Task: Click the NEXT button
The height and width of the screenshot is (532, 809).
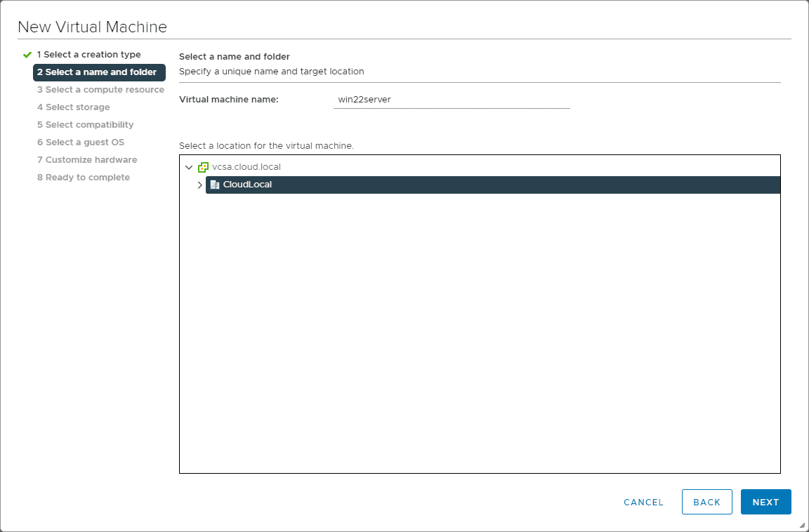Action: pos(765,502)
